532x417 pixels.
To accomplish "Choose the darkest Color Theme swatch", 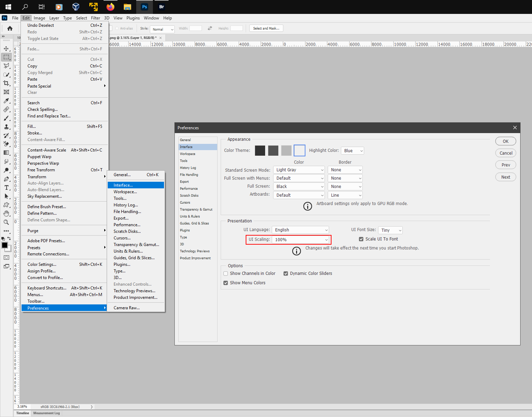I will pos(260,151).
